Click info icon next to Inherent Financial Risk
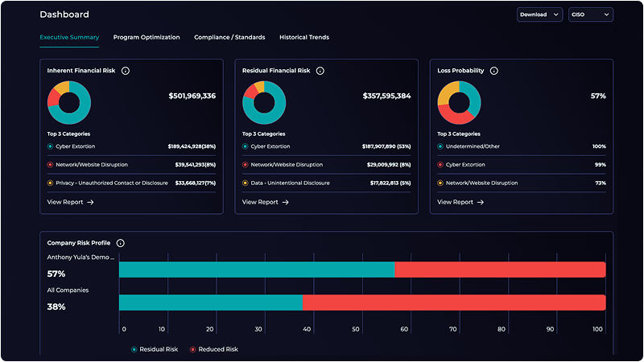This screenshot has height=362, width=644. coord(126,71)
